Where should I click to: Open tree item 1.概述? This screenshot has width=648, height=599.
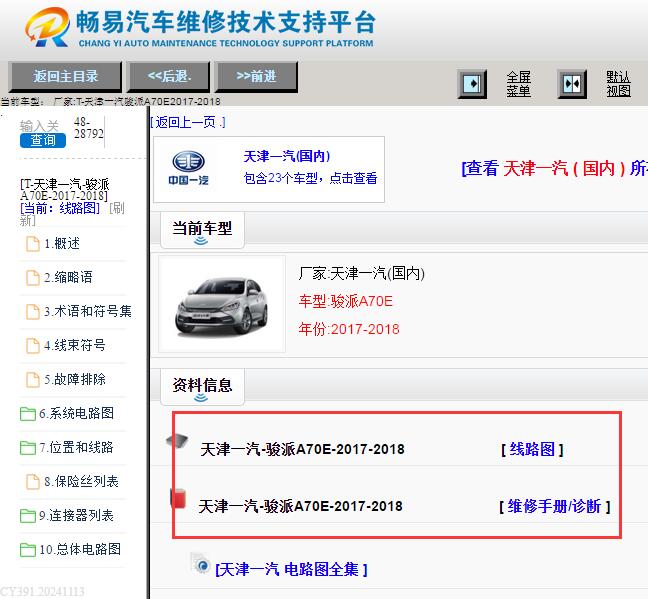[x=62, y=243]
